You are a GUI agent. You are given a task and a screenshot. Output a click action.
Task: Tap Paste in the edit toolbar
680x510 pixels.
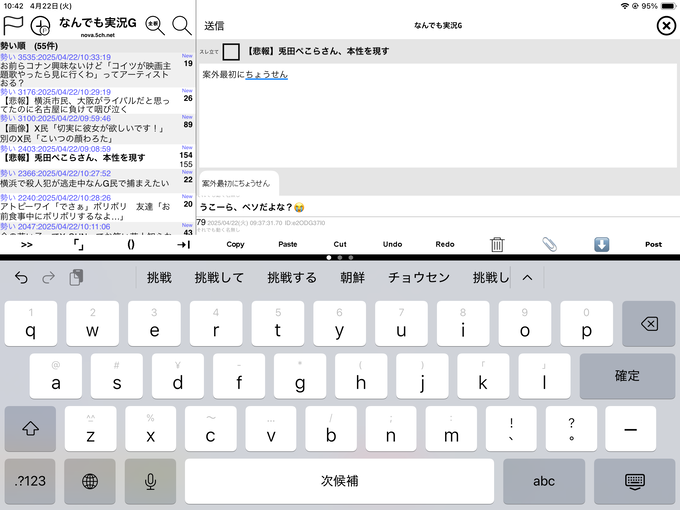coord(288,244)
